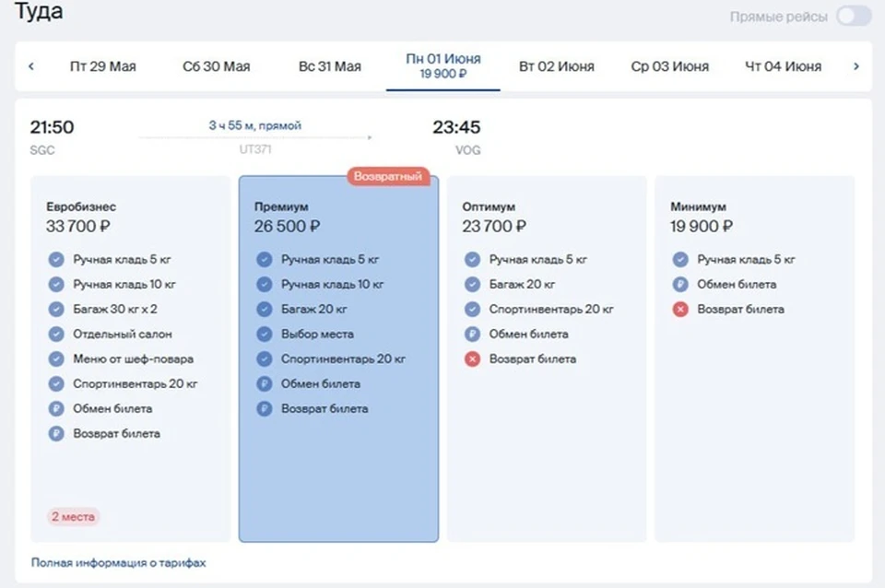Select the Сб 30 Мая date tab
Viewport: 885px width, 588px height.
(x=216, y=66)
